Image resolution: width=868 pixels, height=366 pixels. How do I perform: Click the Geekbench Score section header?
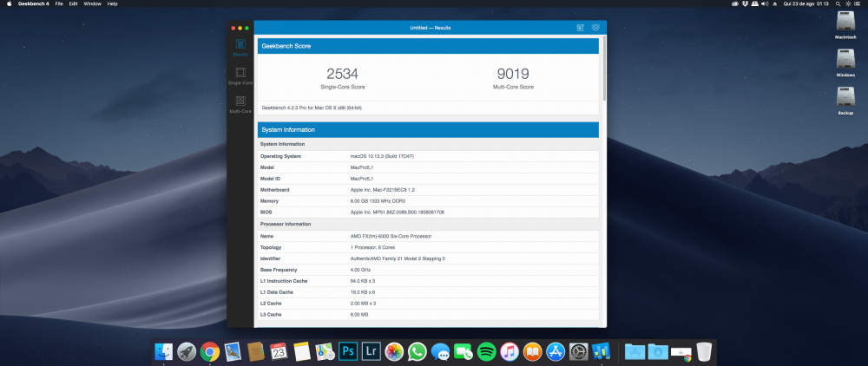(428, 46)
